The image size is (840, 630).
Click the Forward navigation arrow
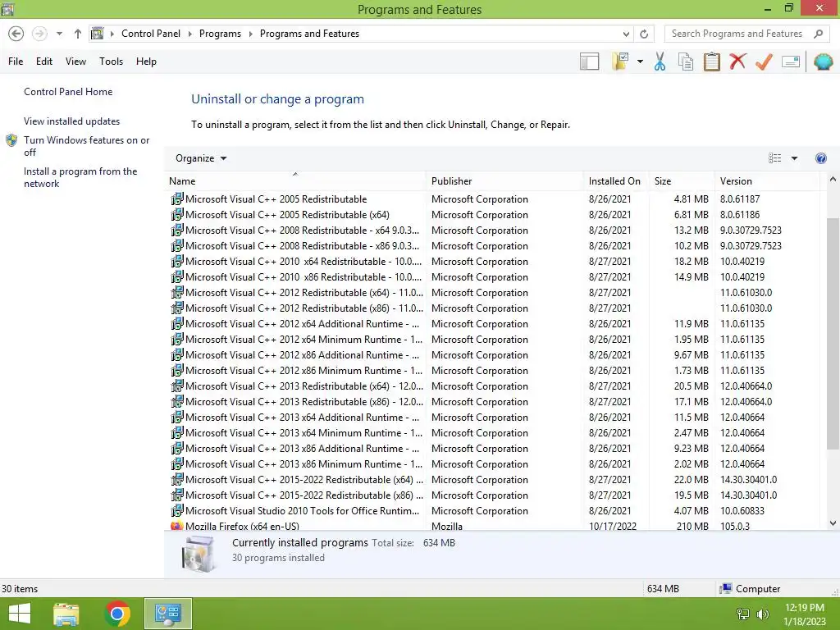(x=39, y=34)
